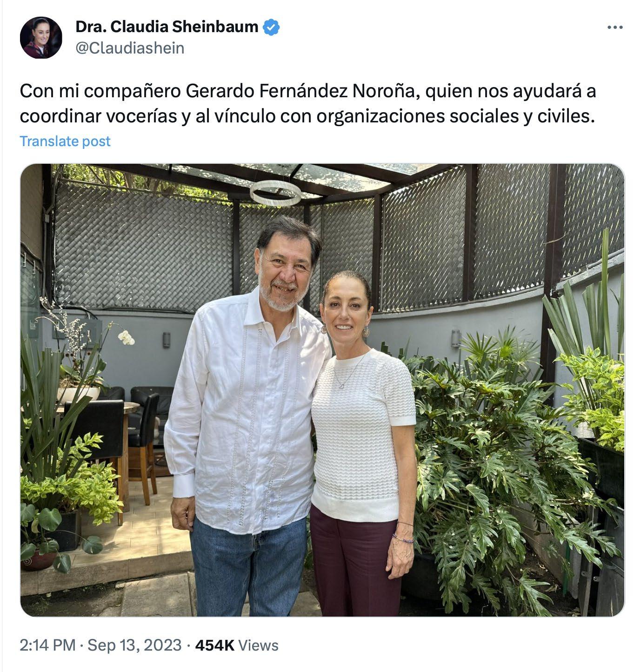Screen dimensions: 641x672
Task: Click the 454K view count
Action: point(215,645)
